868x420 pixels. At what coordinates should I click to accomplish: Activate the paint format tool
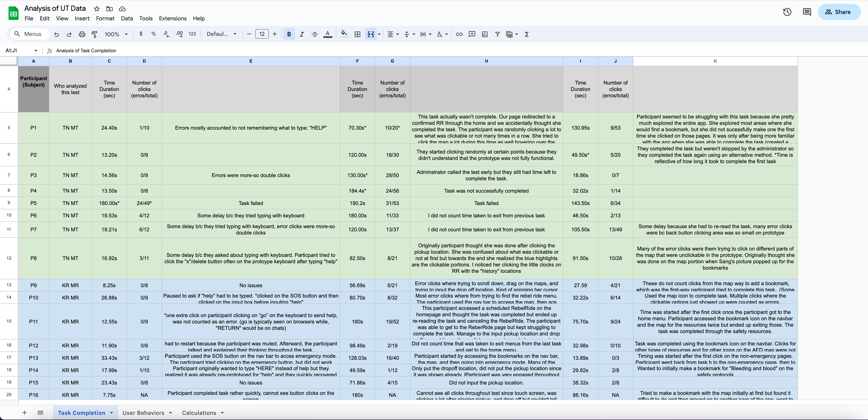95,34
